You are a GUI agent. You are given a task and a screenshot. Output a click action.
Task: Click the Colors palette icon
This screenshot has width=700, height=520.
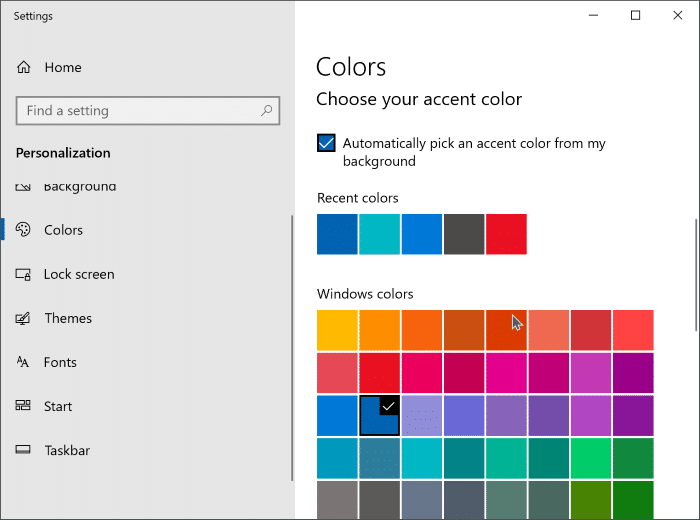click(x=23, y=229)
